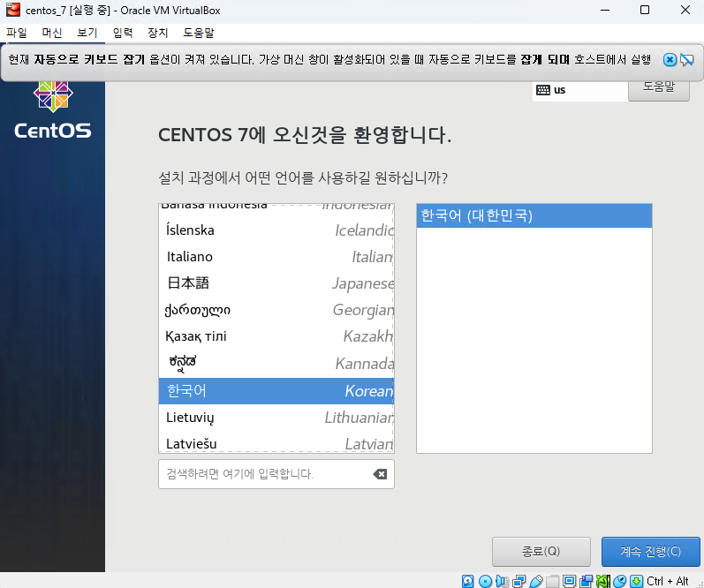Click the green arrow host key icon
Screen dimensions: 704x588
(x=636, y=581)
